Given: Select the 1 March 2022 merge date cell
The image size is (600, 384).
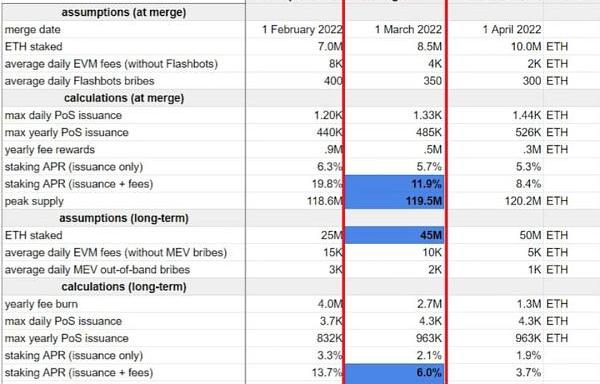Looking at the screenshot, I should [395, 29].
